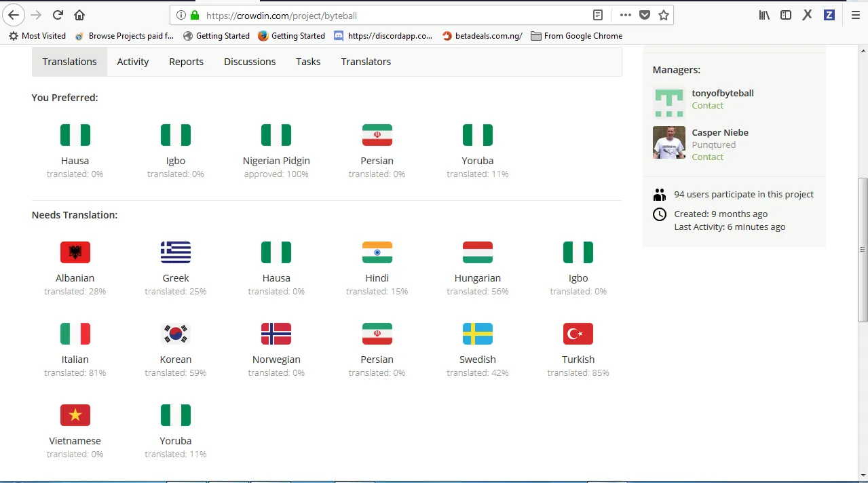Open Reader View icon in address bar
The height and width of the screenshot is (483, 868).
[598, 15]
